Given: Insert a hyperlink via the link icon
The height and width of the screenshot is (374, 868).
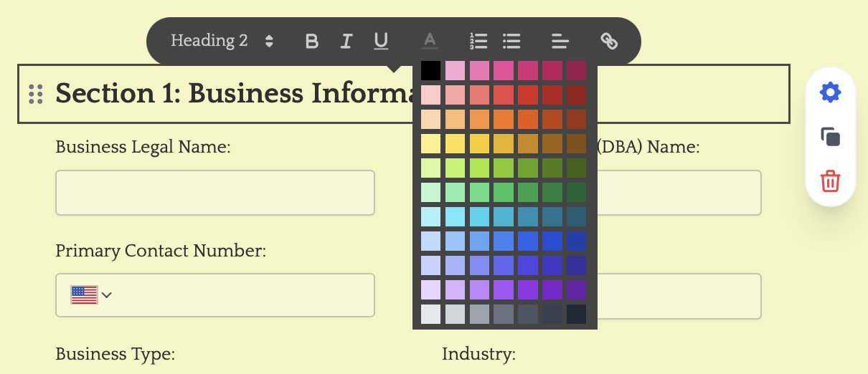Looking at the screenshot, I should (609, 41).
